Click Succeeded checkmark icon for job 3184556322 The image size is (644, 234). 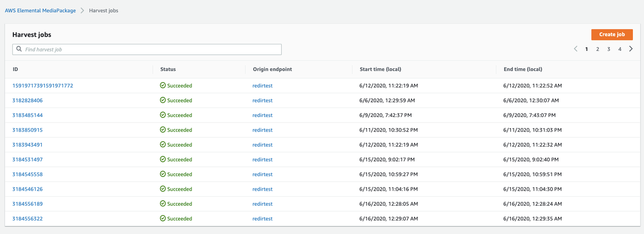point(163,219)
